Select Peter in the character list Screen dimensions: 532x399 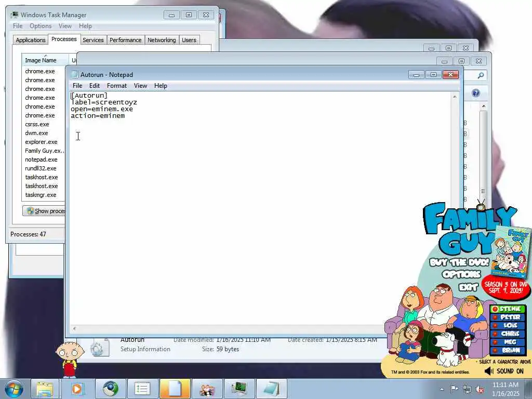click(508, 317)
